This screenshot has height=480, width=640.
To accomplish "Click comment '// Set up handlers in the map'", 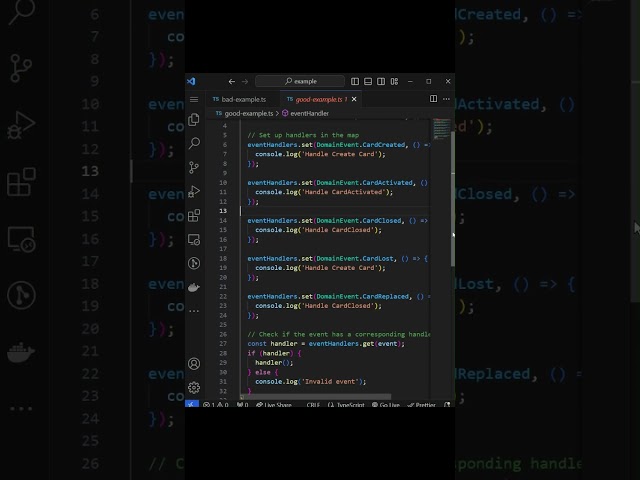I will tap(303, 135).
